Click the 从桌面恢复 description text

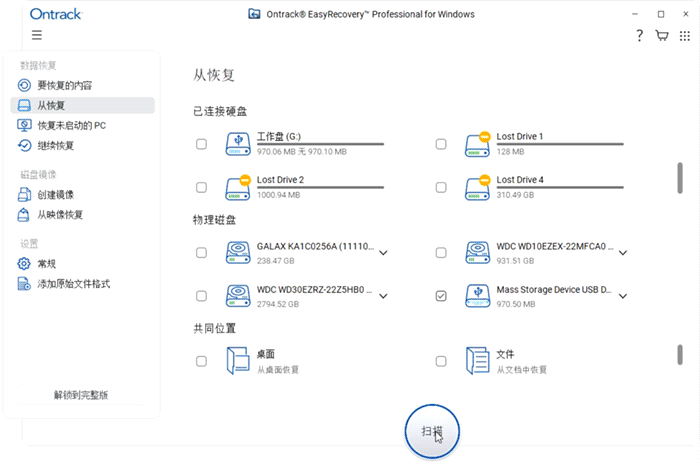click(x=278, y=370)
